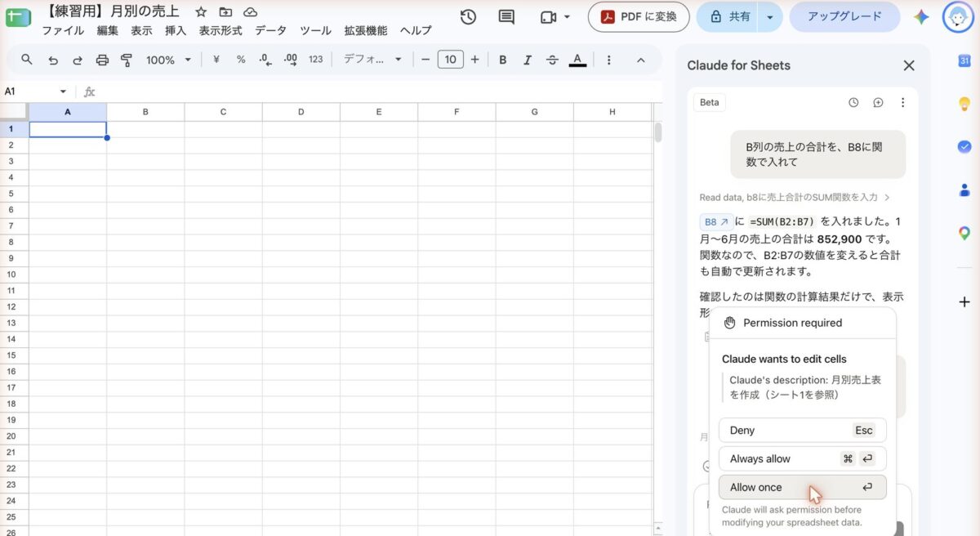Screen dimensions: 980x536
Task: Open the 編集 menu
Action: (x=107, y=30)
